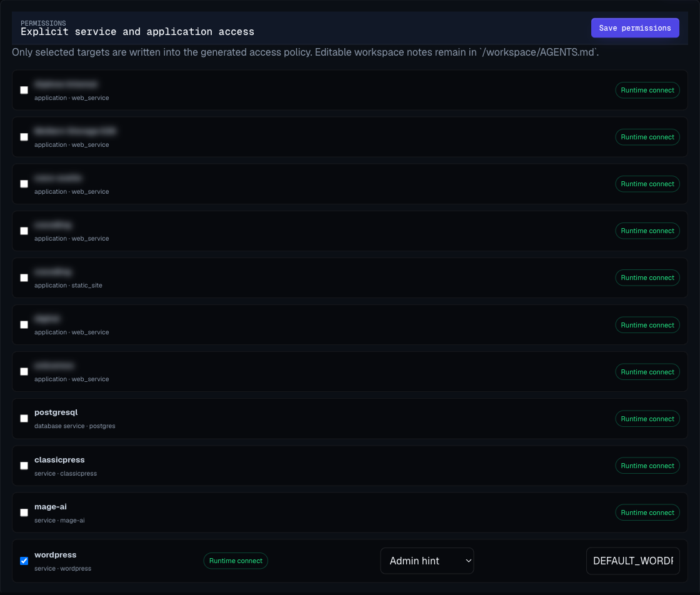Click the 'Only selected targets' description text
Image resolution: width=700 pixels, height=595 pixels.
pos(306,52)
